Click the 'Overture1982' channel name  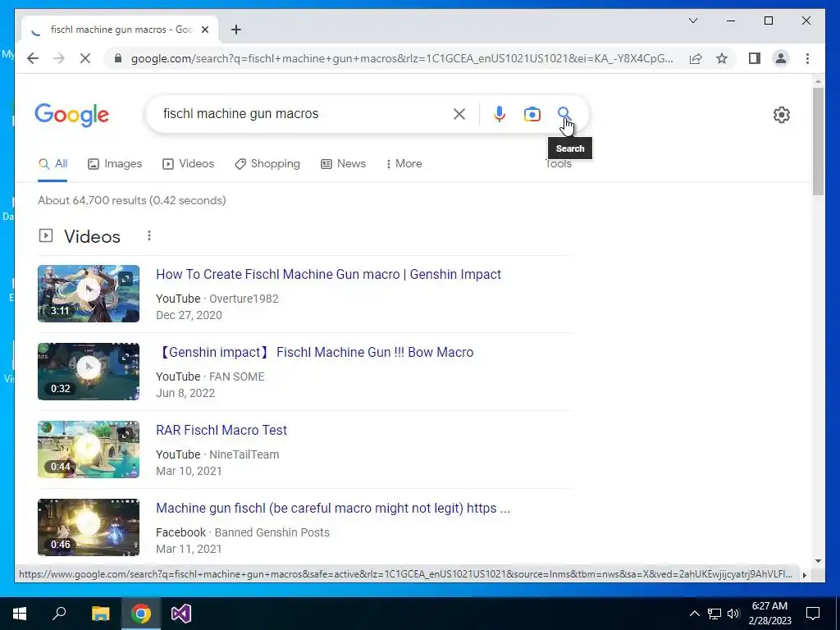(244, 299)
